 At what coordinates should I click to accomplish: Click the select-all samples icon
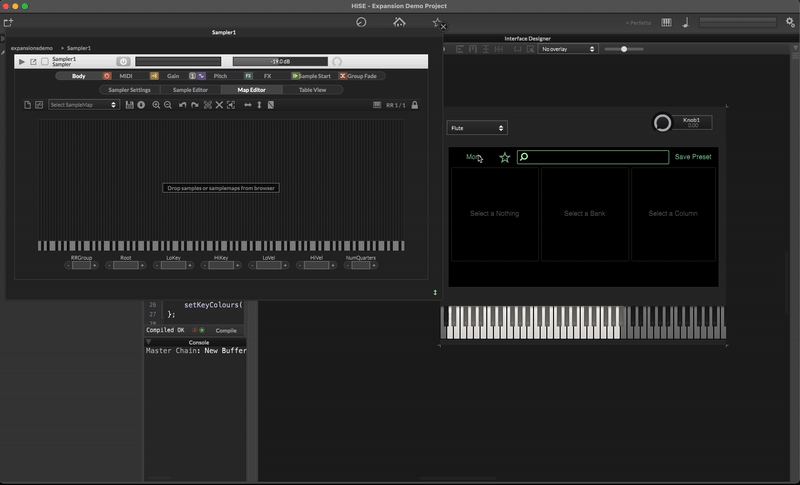[x=208, y=105]
